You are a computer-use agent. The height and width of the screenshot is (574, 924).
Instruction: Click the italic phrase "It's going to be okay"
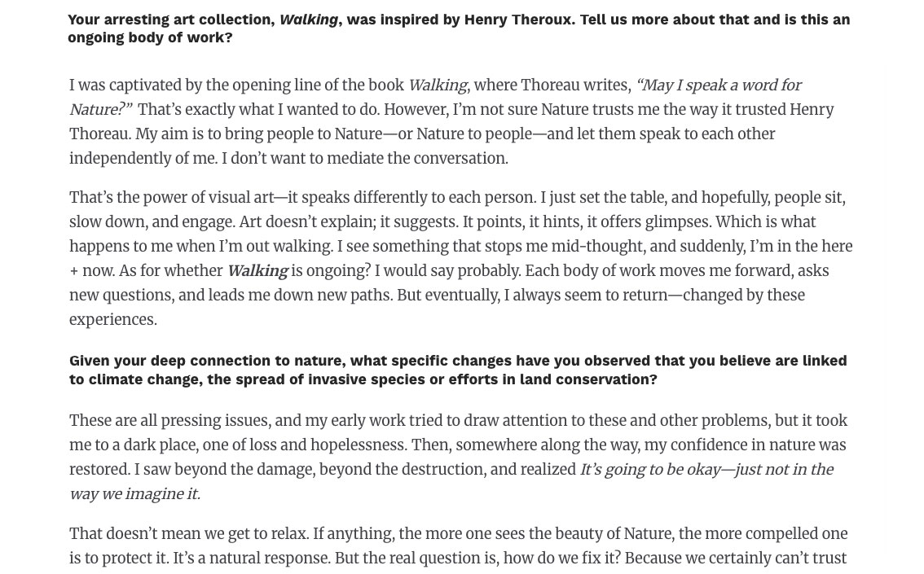(x=650, y=470)
